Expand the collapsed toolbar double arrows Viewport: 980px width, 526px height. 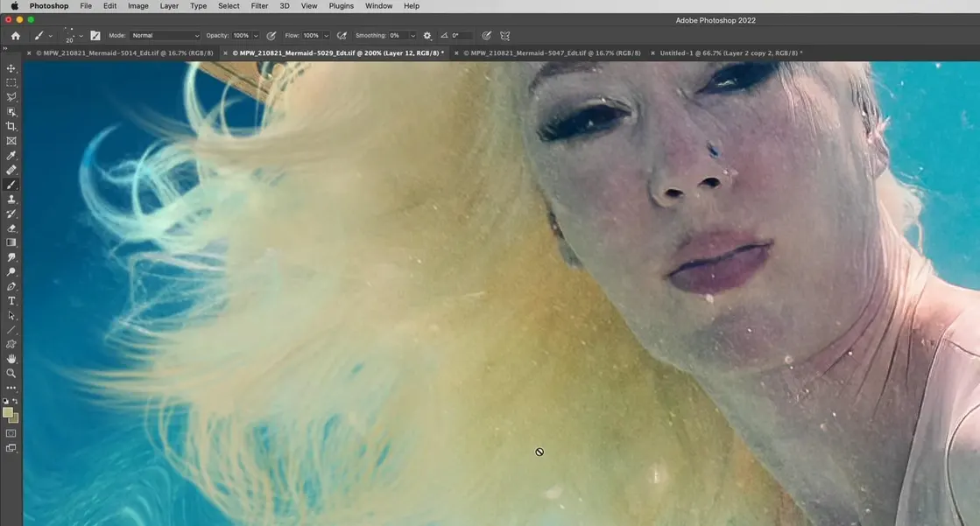pyautogui.click(x=5, y=48)
